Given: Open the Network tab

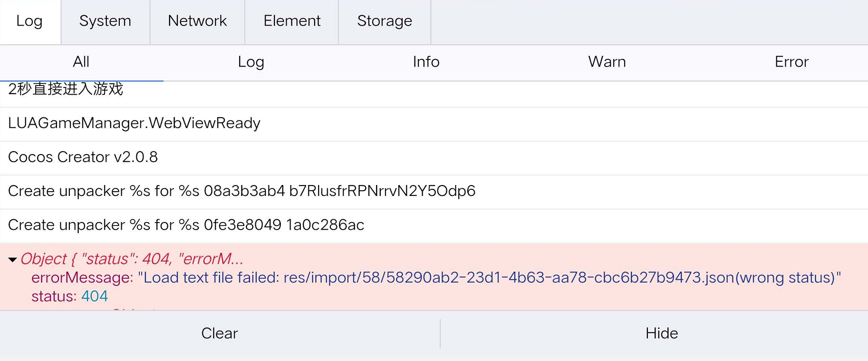Looking at the screenshot, I should [x=197, y=21].
